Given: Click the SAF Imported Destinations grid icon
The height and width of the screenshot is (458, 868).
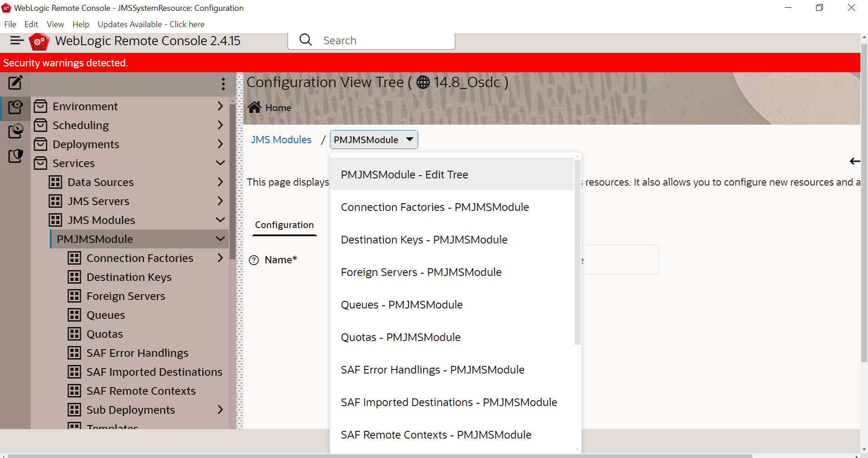Looking at the screenshot, I should point(75,372).
